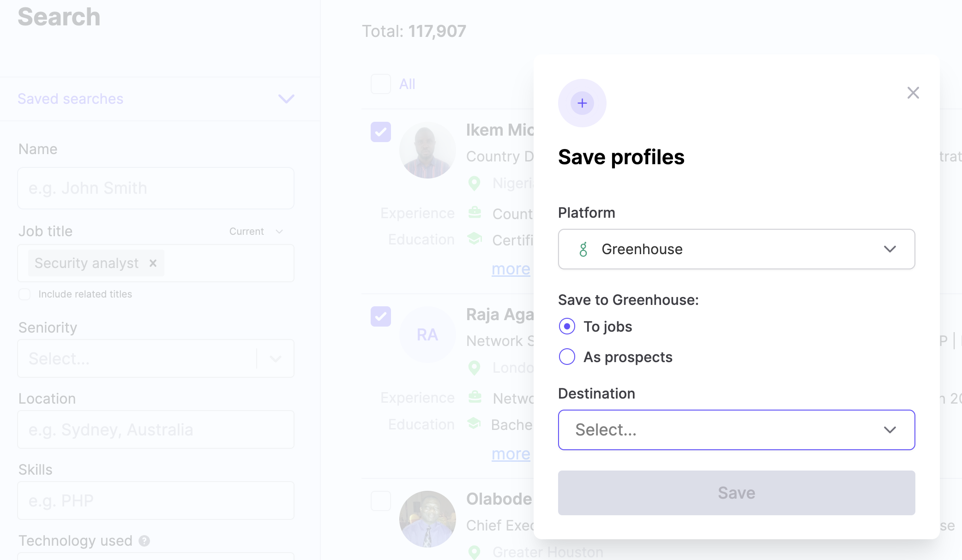The image size is (962, 560).
Task: Expand the Saved searches section
Action: pyautogui.click(x=286, y=99)
